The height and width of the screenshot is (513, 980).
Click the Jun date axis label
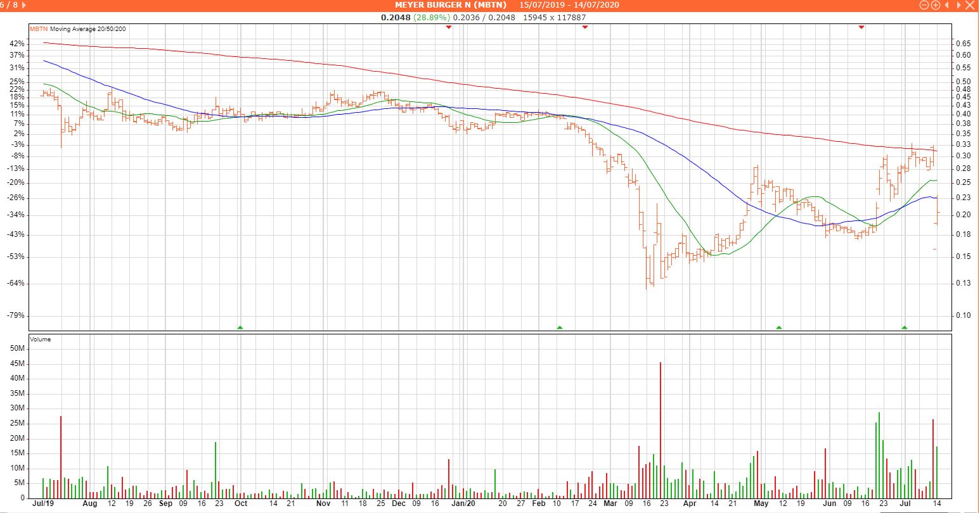pyautogui.click(x=829, y=504)
